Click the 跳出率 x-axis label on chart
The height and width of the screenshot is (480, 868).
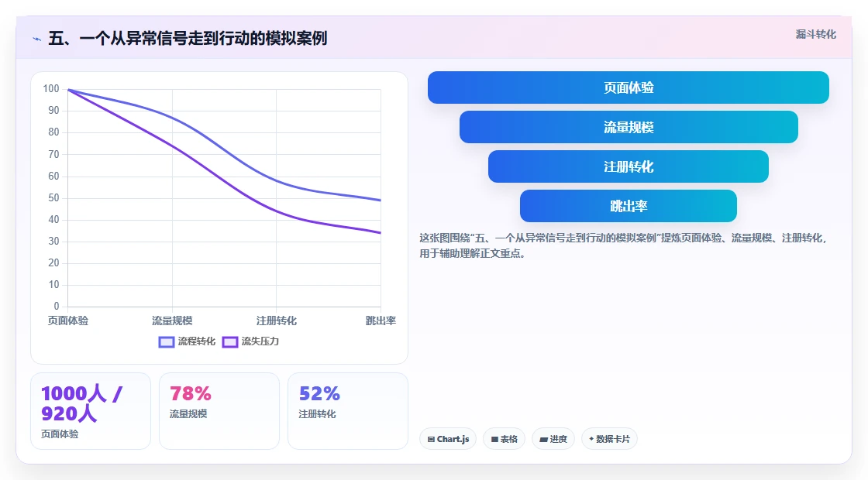click(x=381, y=321)
